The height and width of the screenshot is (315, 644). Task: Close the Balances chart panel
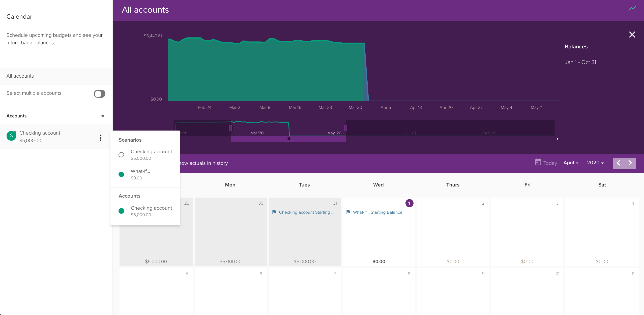coord(632,35)
